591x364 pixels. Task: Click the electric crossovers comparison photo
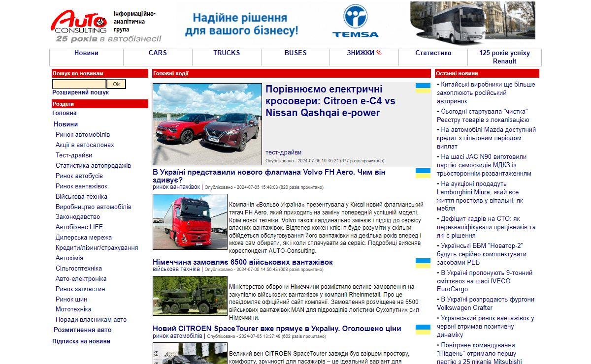[207, 124]
